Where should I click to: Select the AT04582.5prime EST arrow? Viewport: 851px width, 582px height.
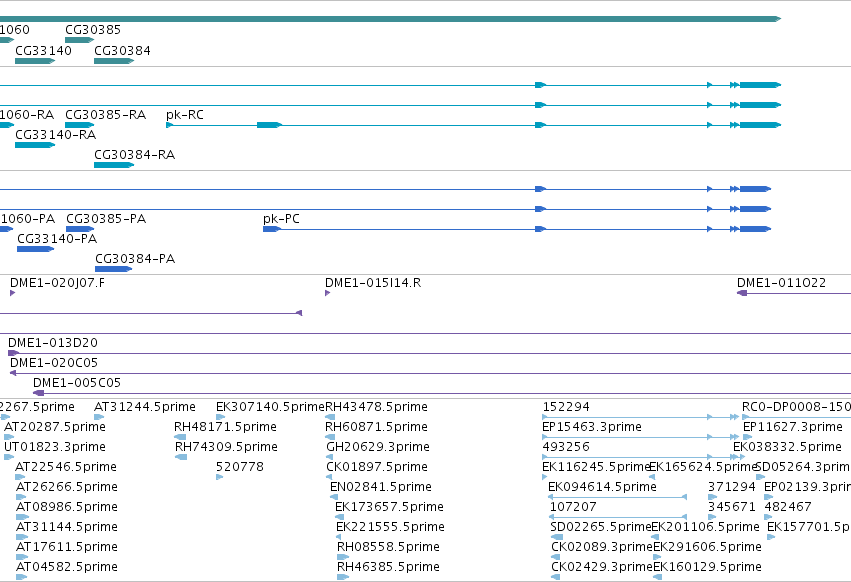(22, 577)
